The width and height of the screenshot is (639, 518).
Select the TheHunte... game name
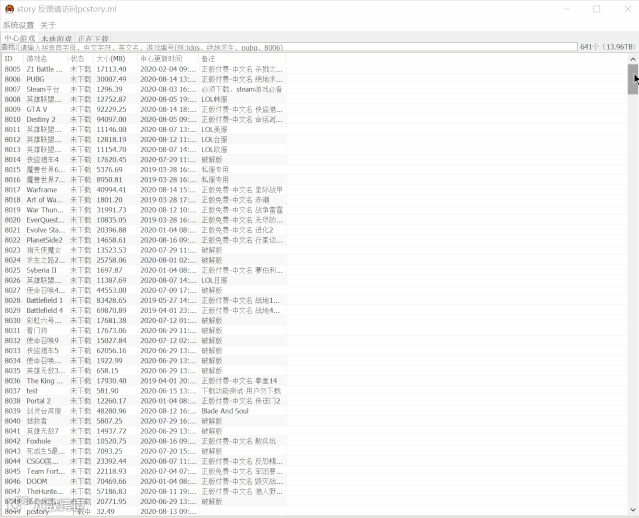tap(45, 492)
